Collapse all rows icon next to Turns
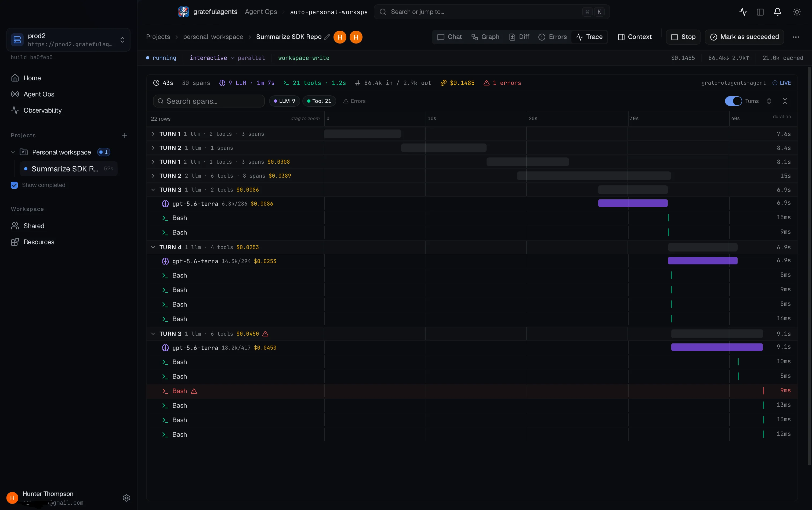The image size is (812, 510). pos(785,101)
